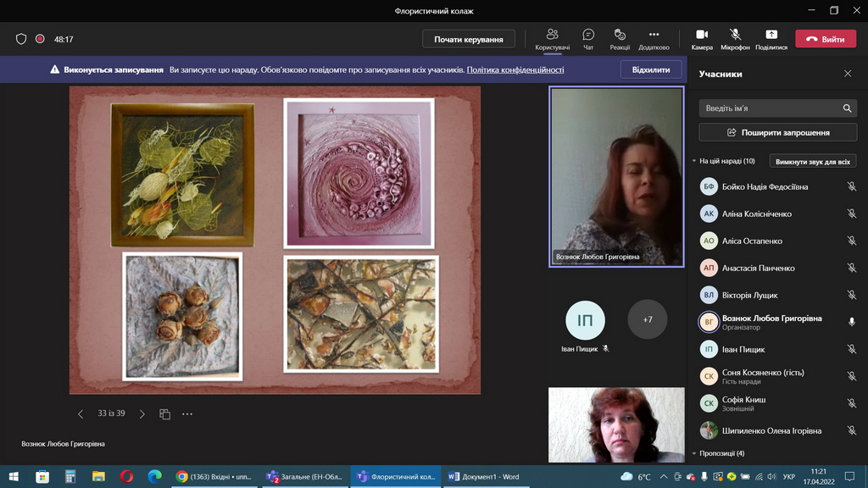Go to next slide arrow

click(142, 413)
